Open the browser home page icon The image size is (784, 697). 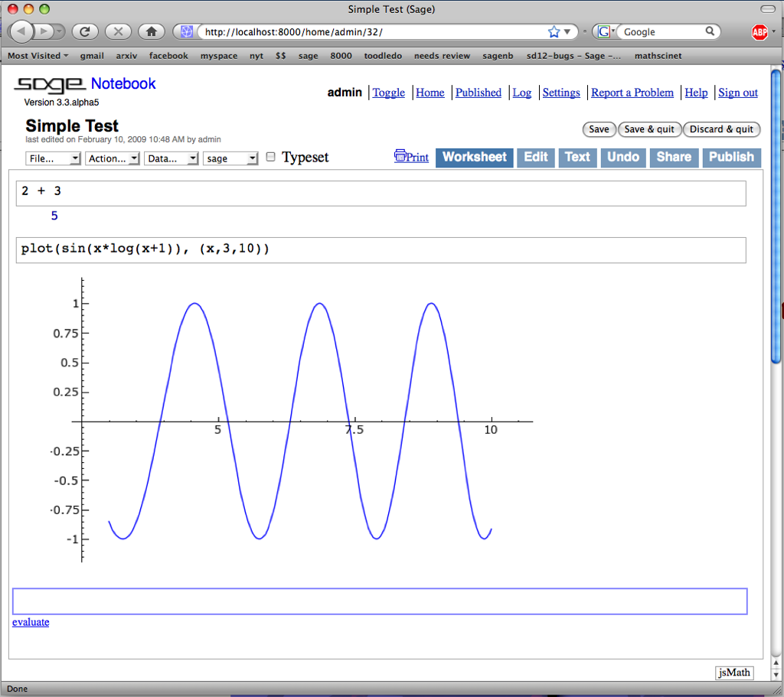(151, 31)
